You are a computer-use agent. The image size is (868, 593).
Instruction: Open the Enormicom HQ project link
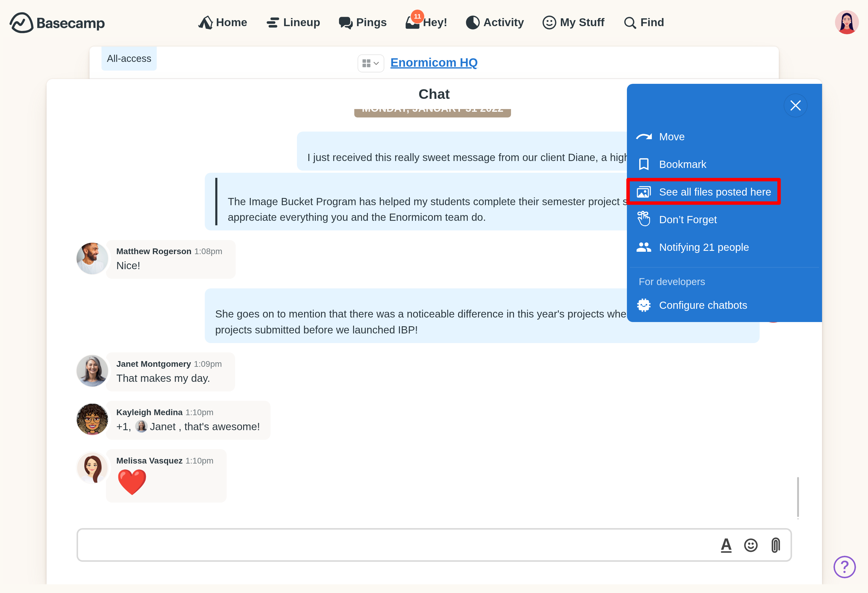tap(434, 62)
